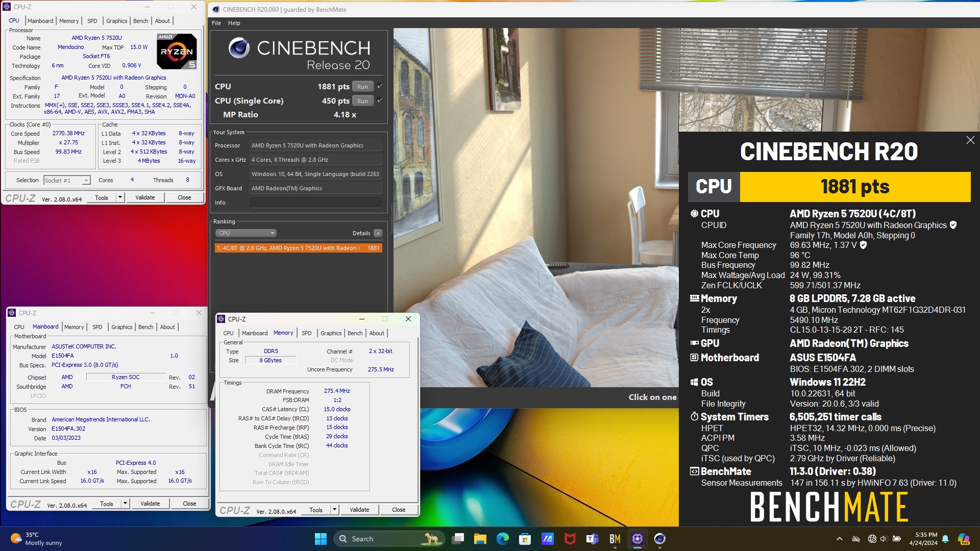Screen dimensions: 980x551
Task: Click the GPU card icon in BenchMate panel
Action: pos(694,343)
